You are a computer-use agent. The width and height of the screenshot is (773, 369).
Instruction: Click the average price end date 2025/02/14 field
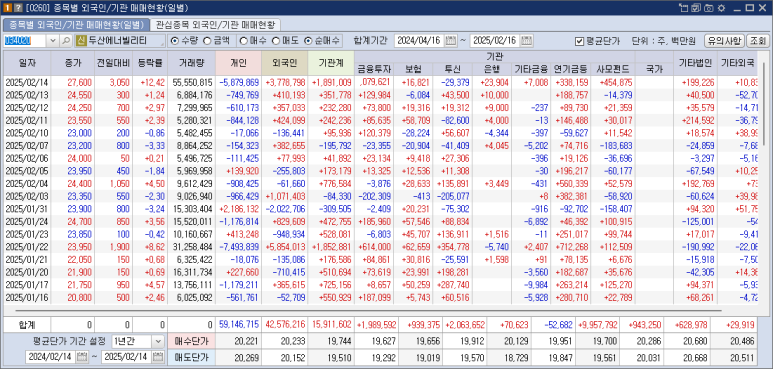(x=126, y=356)
